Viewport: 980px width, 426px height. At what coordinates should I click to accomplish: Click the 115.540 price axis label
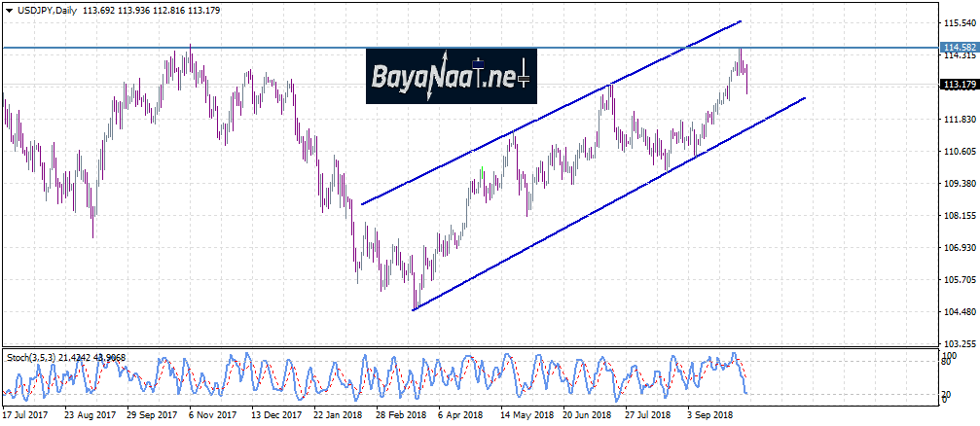(x=959, y=21)
